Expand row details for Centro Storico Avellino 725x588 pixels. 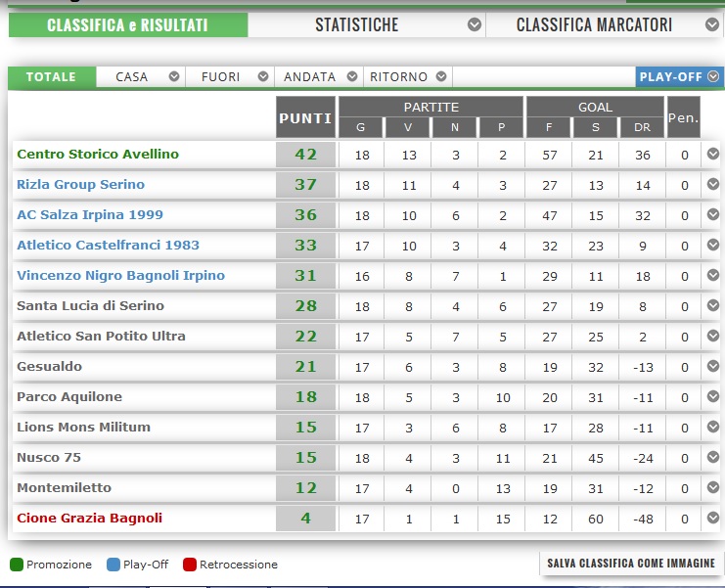[713, 154]
